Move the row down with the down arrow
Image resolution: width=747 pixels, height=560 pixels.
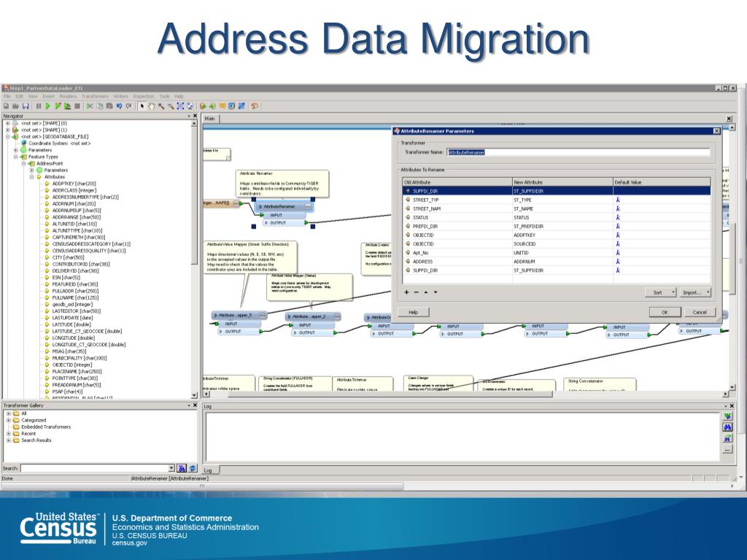click(x=436, y=292)
